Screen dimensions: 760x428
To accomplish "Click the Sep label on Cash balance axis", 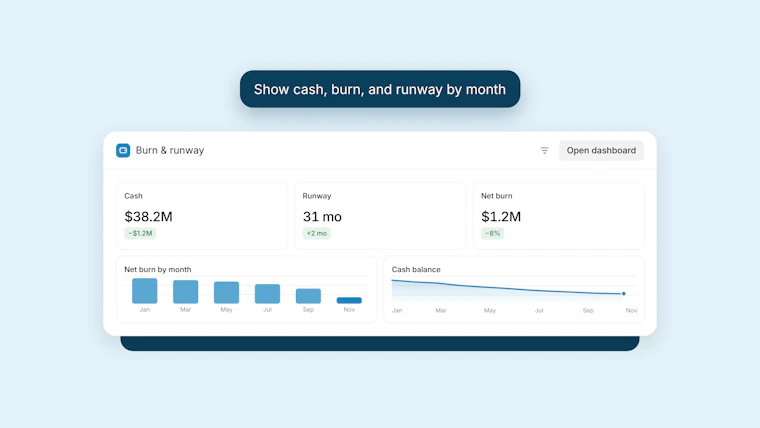I will coord(588,310).
